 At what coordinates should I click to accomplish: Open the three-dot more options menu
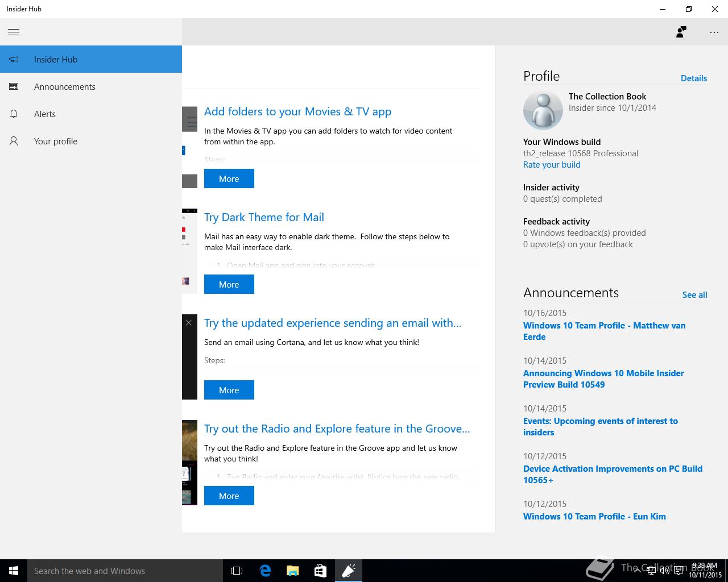coord(714,32)
